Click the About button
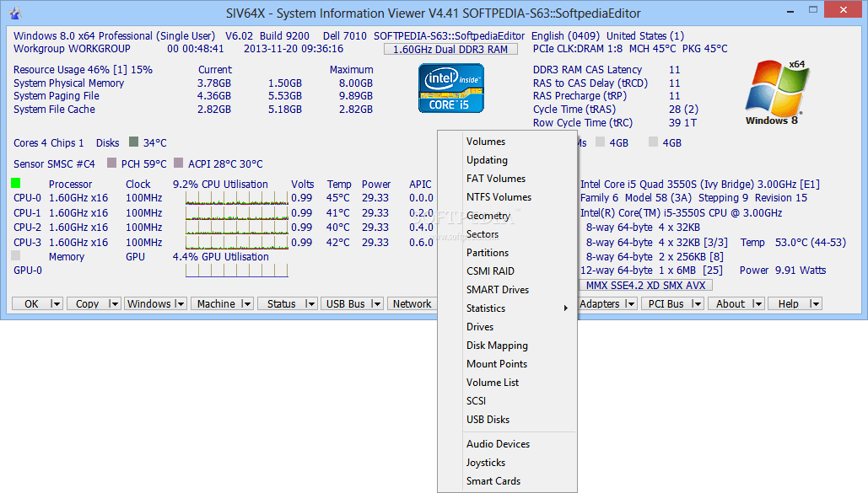Image resolution: width=868 pixels, height=493 pixels. 731,303
